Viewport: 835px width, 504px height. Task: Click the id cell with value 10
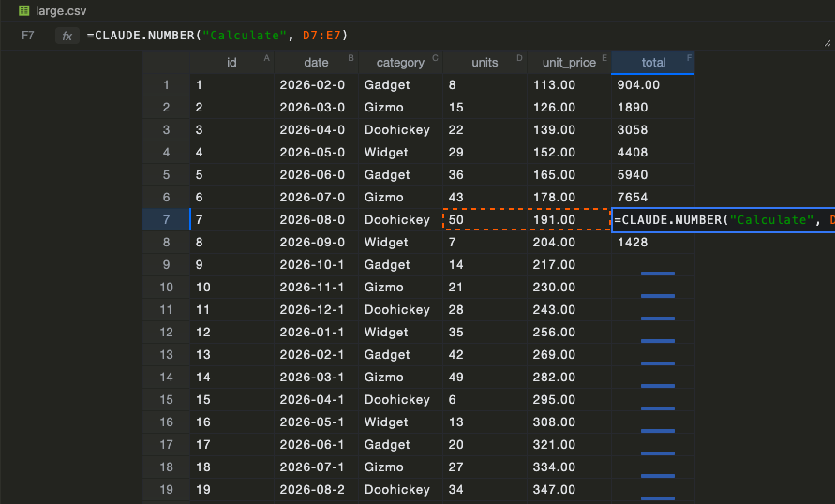[x=231, y=288]
